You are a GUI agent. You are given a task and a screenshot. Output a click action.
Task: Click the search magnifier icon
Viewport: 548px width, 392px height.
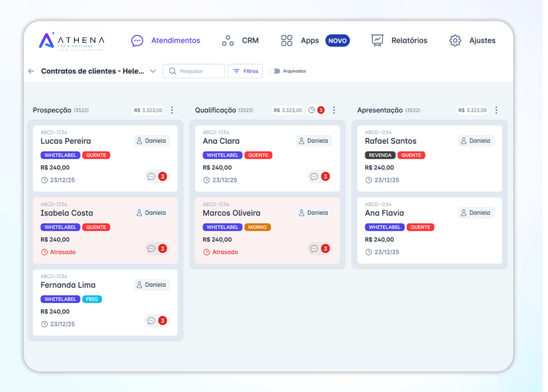[x=172, y=71]
